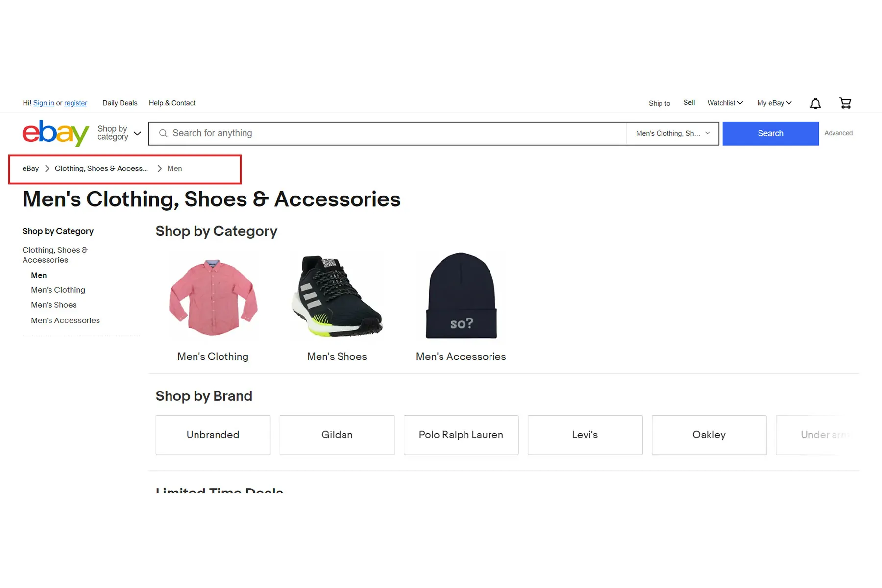Expand the Watchlist menu
Viewport: 882px width, 588px height.
click(x=725, y=103)
